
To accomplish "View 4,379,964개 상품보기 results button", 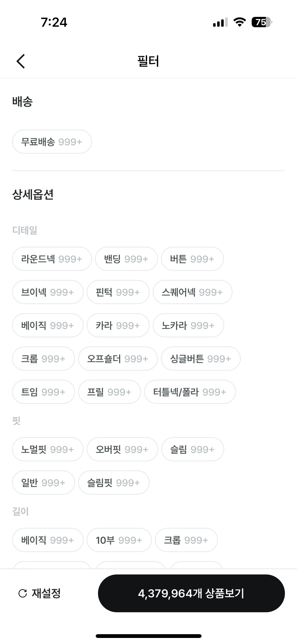I will click(x=191, y=593).
